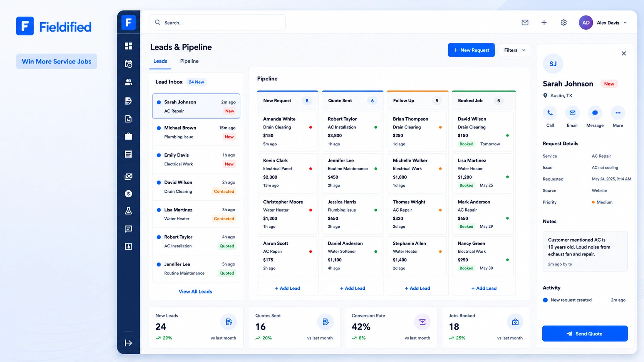The height and width of the screenshot is (362, 644).
Task: Click the Call phone icon for Sarah Johnson
Action: [550, 113]
